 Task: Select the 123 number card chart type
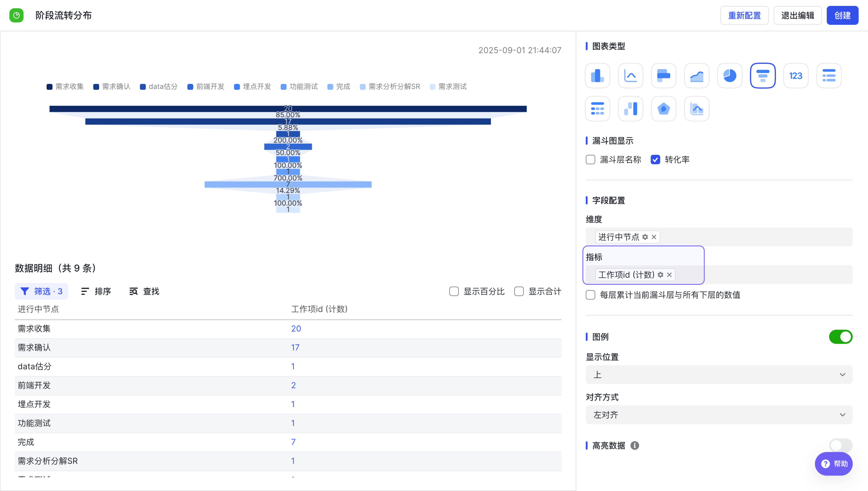pyautogui.click(x=796, y=76)
